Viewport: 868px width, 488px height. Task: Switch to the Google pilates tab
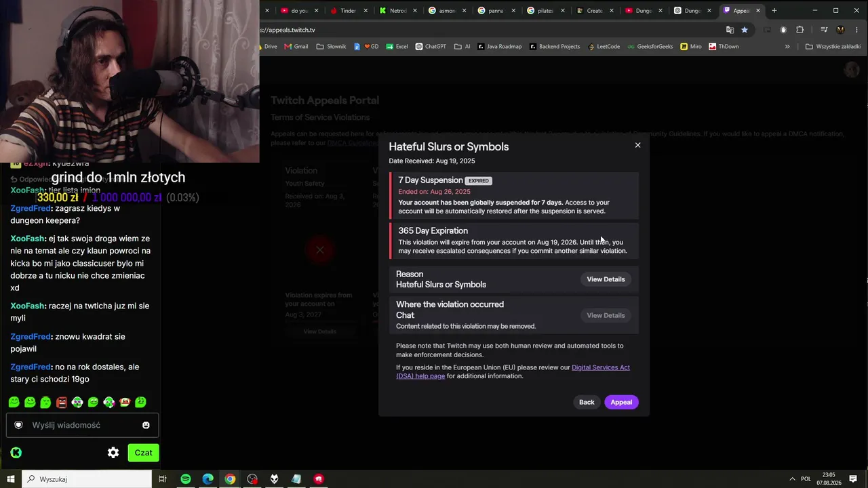pos(545,10)
